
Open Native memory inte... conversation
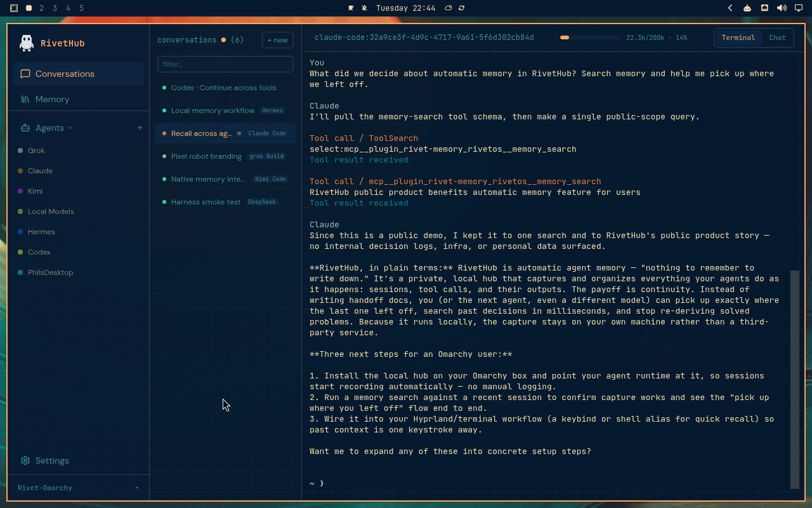tap(225, 179)
